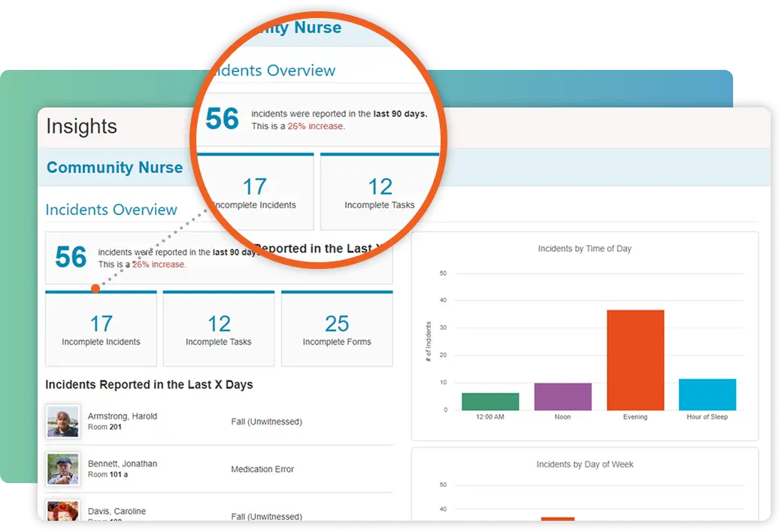782x532 pixels.
Task: Open Harold Armstrong's resident photo
Action: coord(62,422)
